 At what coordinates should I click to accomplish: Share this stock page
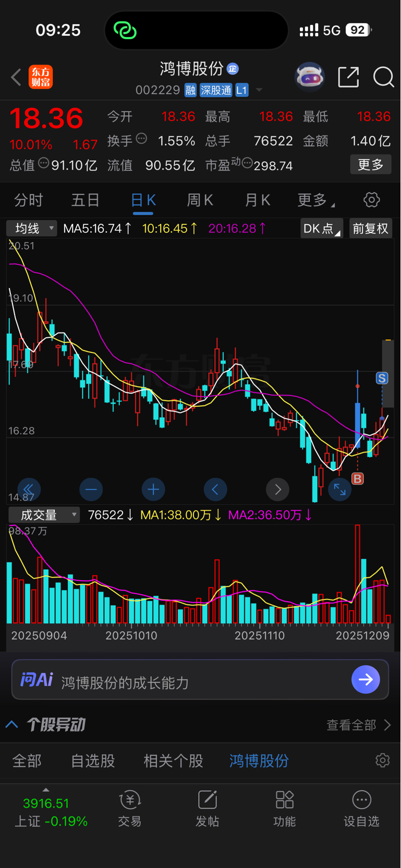point(348,77)
